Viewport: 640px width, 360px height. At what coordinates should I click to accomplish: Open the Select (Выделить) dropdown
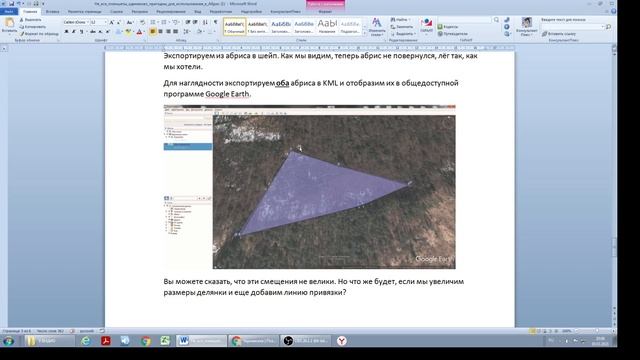point(403,33)
